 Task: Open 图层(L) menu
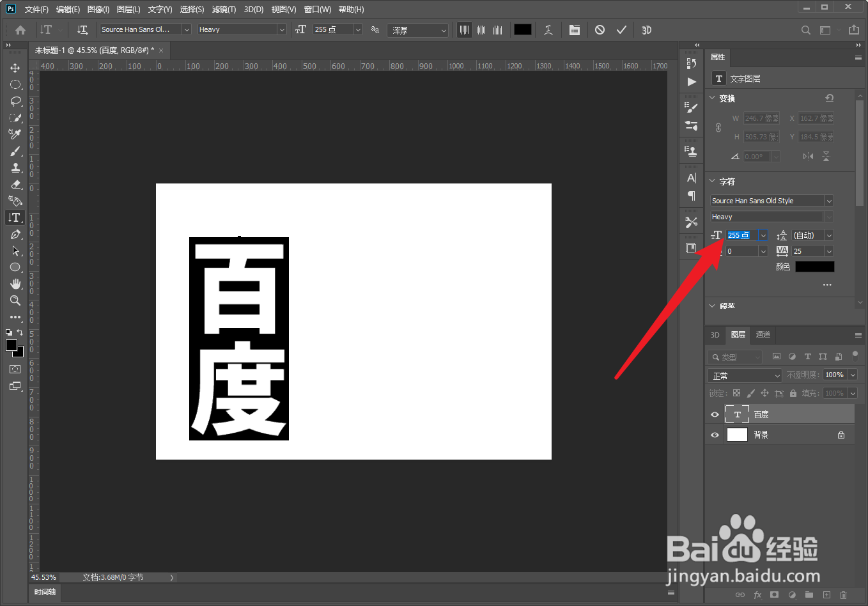tap(128, 10)
